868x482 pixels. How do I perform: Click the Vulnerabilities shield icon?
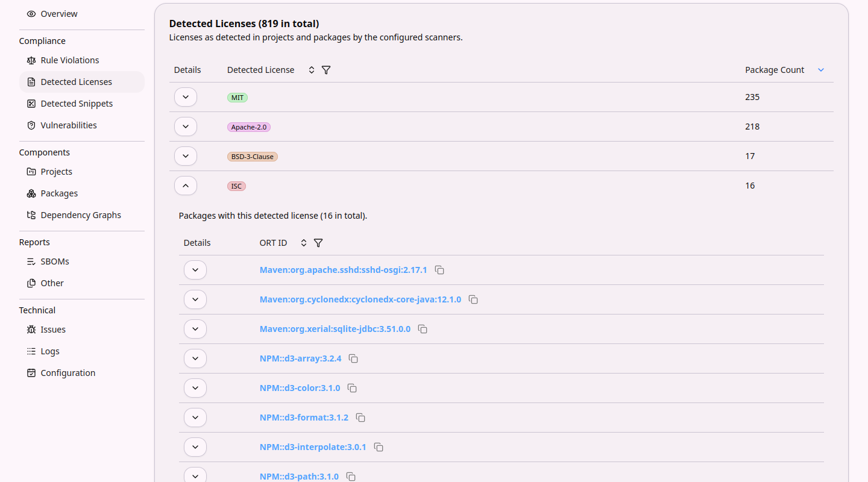pos(31,125)
